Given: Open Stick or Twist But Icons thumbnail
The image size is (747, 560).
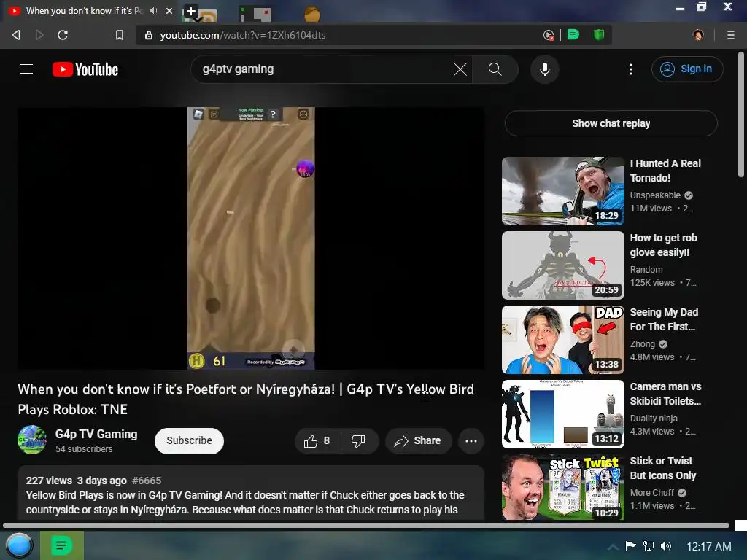Looking at the screenshot, I should 562,487.
